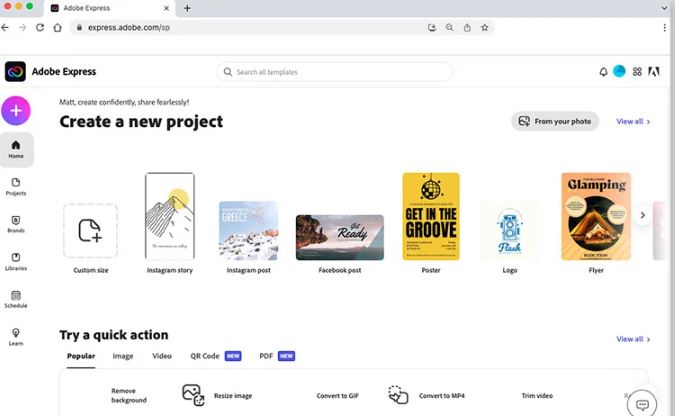The image size is (675, 416).
Task: Switch to the Image tab
Action: click(123, 356)
